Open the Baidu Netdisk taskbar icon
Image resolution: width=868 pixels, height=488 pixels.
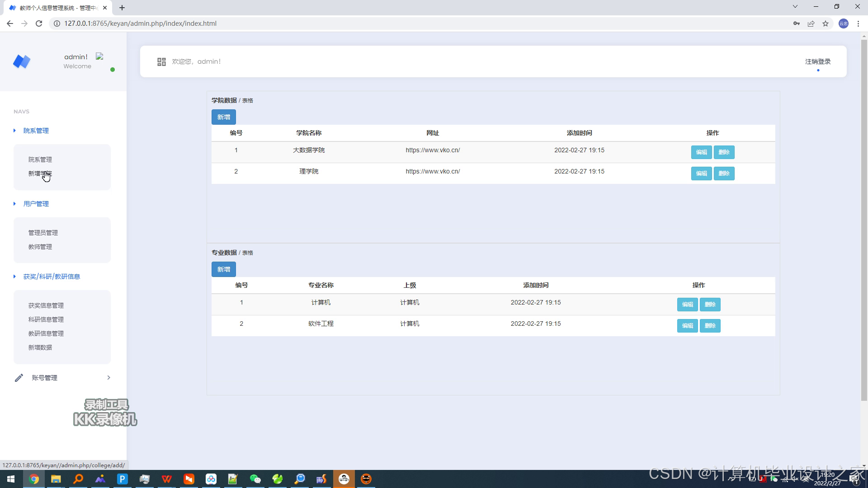pyautogui.click(x=211, y=479)
